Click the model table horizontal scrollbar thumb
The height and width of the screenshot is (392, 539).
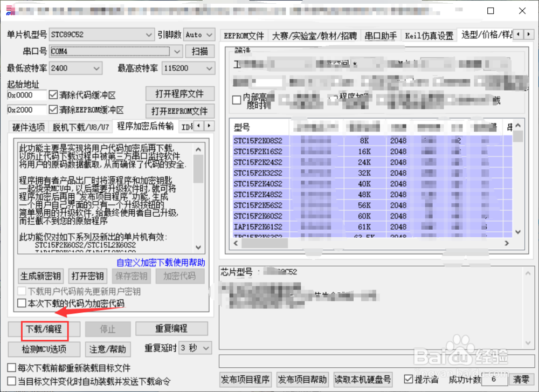pyautogui.click(x=265, y=243)
